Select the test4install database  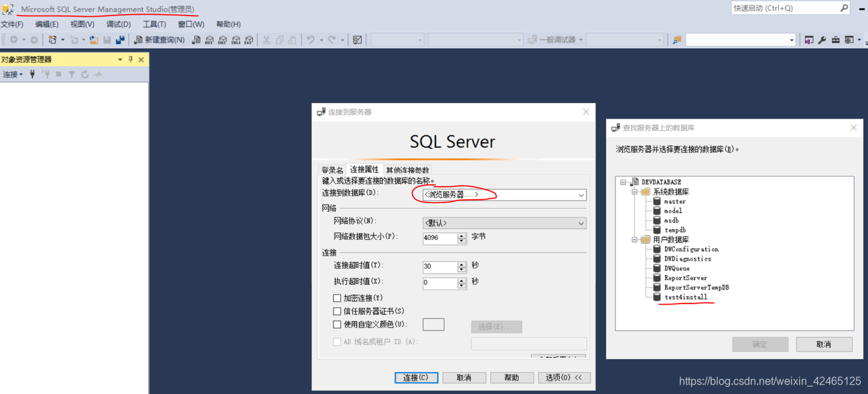coord(686,297)
